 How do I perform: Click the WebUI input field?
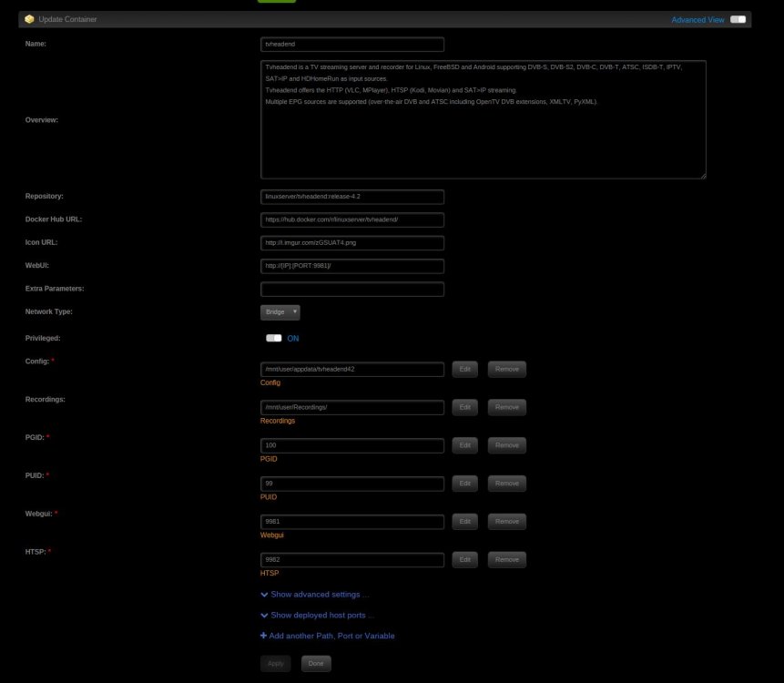click(352, 266)
